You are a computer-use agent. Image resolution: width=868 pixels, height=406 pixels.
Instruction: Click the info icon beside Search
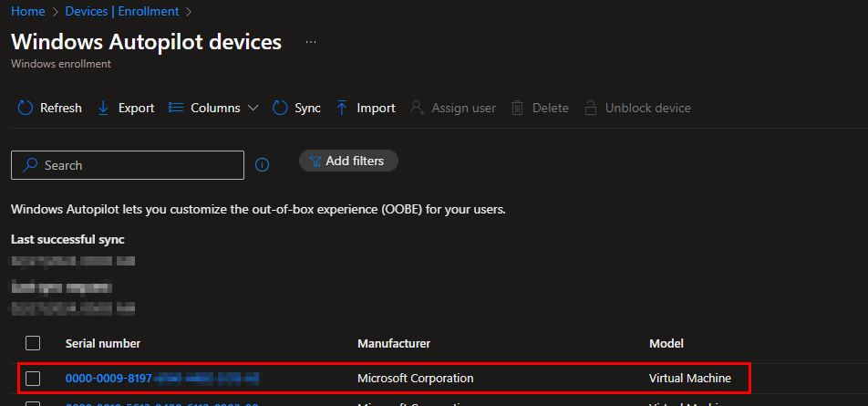tap(263, 165)
